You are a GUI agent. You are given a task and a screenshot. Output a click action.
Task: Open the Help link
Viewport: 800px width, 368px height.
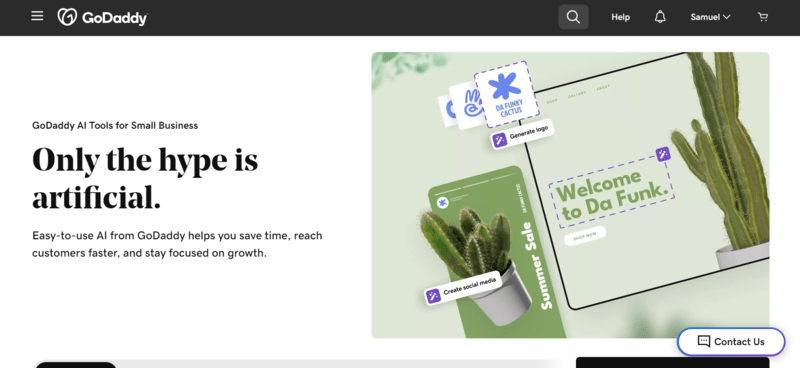(x=620, y=17)
